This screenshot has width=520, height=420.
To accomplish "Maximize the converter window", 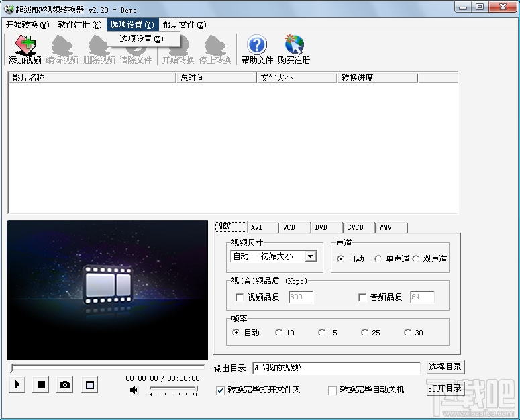I will point(480,7).
